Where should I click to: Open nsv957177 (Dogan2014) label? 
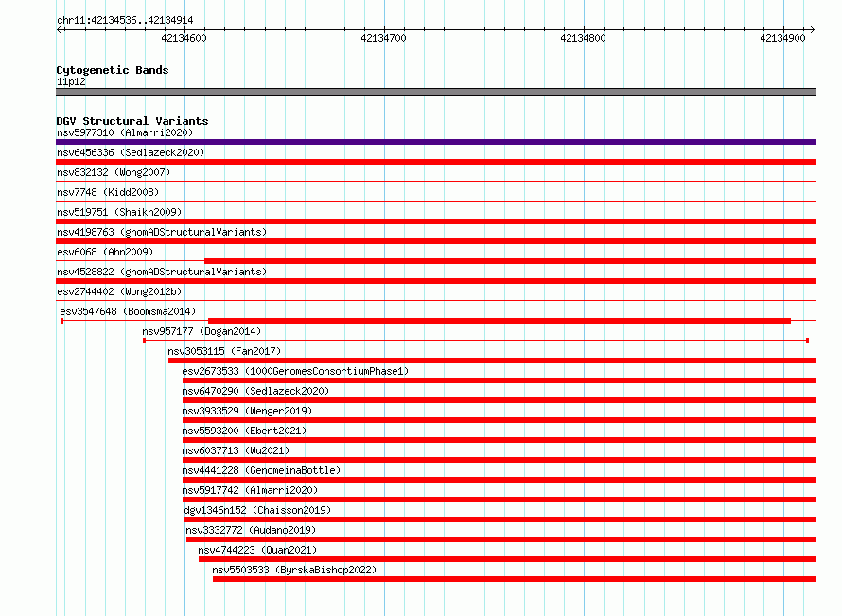click(x=202, y=331)
